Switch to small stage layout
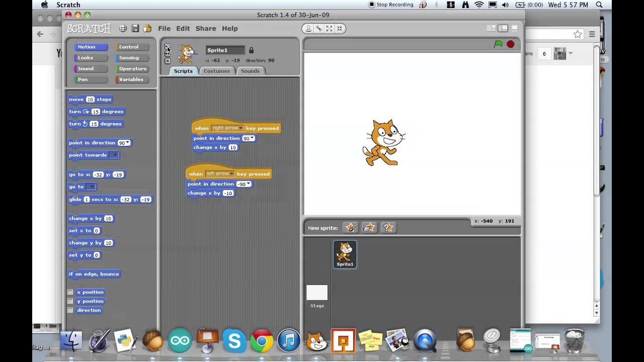The height and width of the screenshot is (362, 644). coord(491,29)
